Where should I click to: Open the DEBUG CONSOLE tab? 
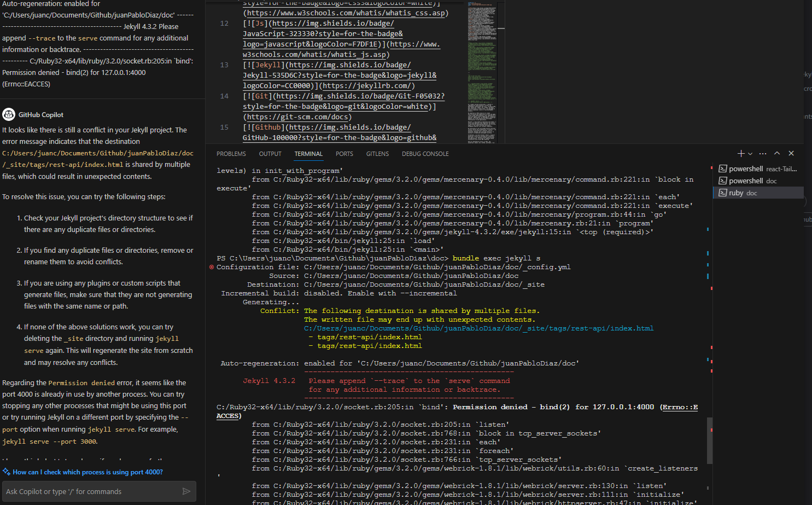tap(425, 154)
